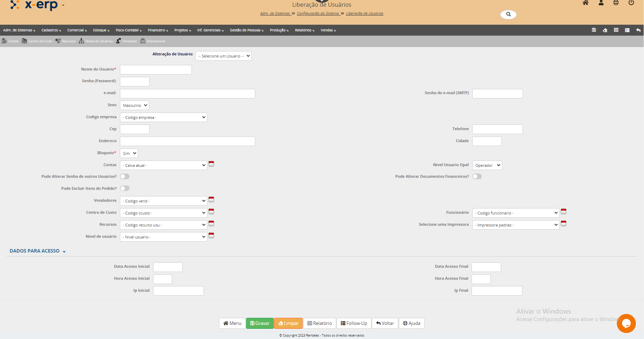Open the Gestão de Pessoas menu
Viewport: 644px width, 339px height.
click(x=247, y=30)
